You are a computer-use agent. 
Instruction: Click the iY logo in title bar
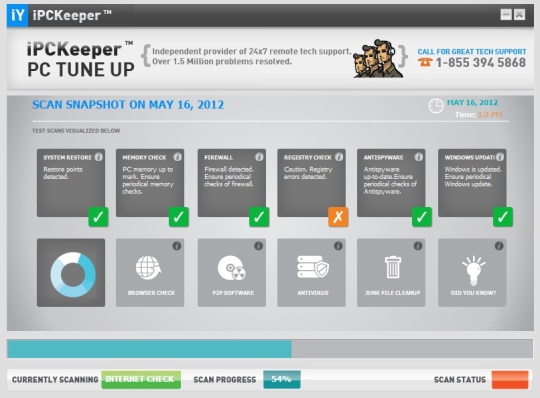(18, 15)
